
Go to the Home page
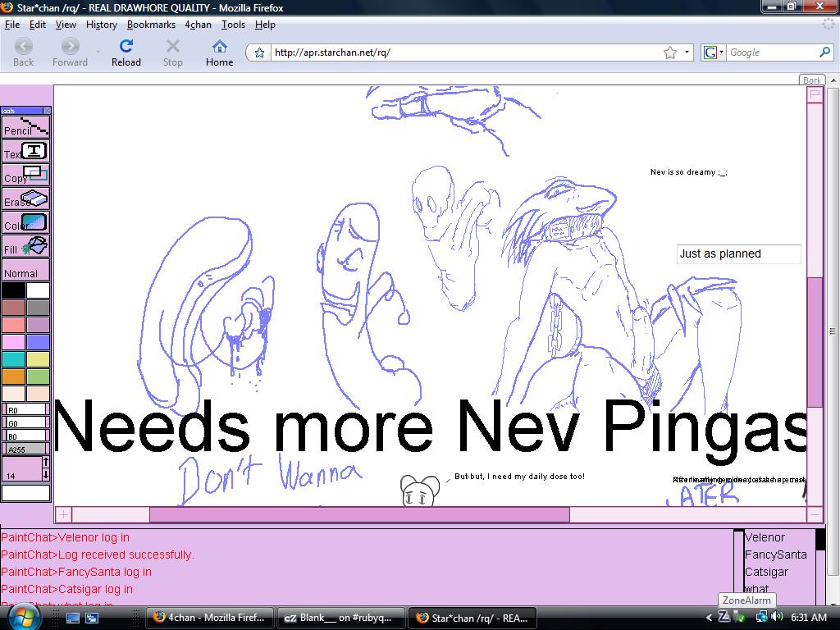[219, 52]
